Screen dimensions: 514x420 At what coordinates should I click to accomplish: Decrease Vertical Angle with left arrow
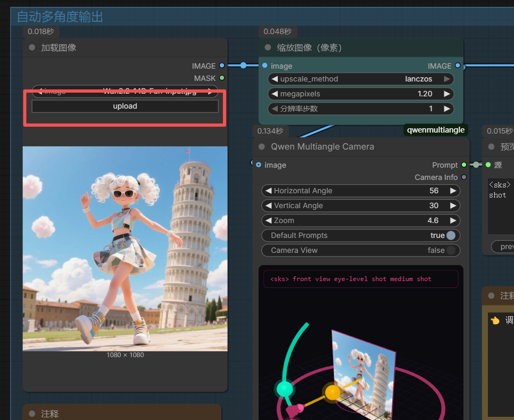[269, 205]
